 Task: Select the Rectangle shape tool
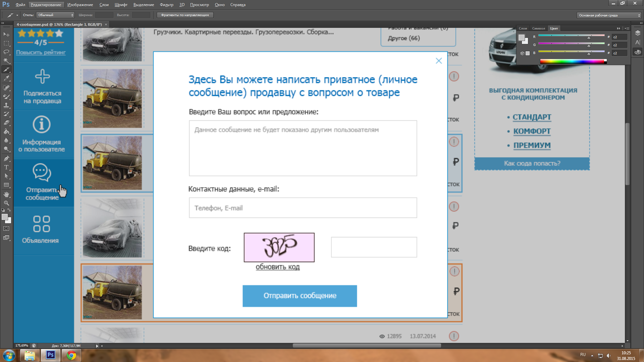coord(6,185)
